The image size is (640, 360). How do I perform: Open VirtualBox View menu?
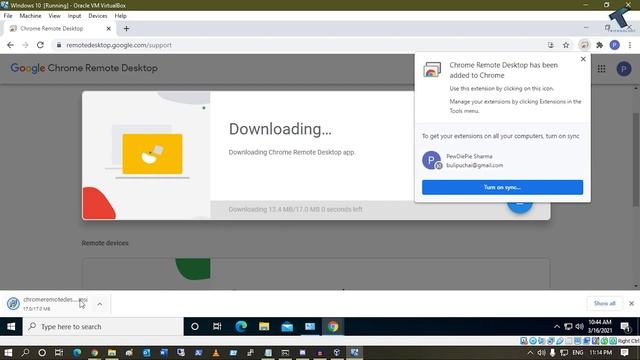point(54,16)
